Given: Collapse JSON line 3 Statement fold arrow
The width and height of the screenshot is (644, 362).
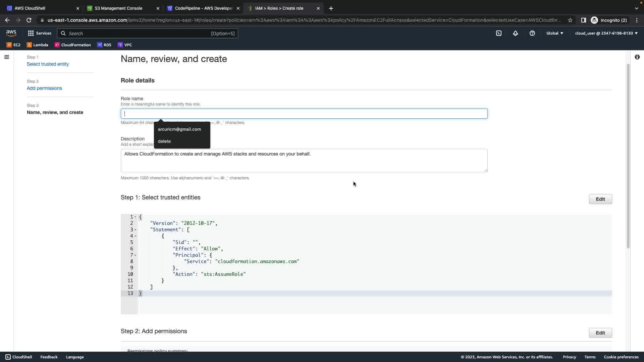Looking at the screenshot, I should tap(136, 230).
